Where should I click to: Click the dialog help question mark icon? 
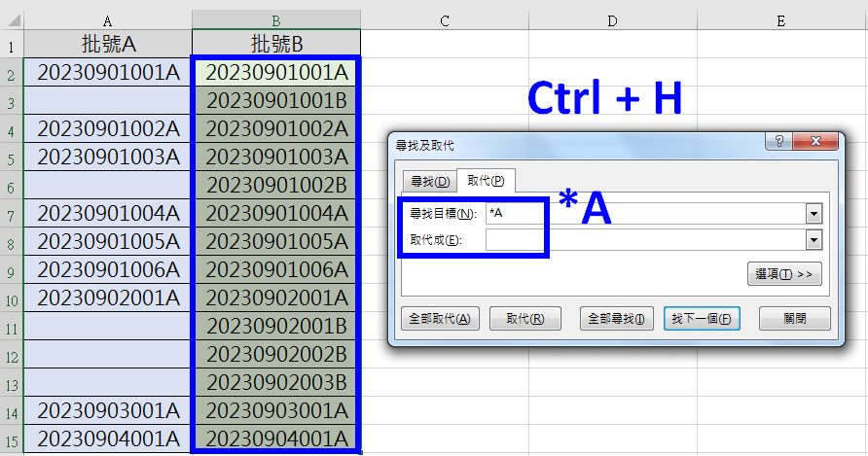[780, 144]
